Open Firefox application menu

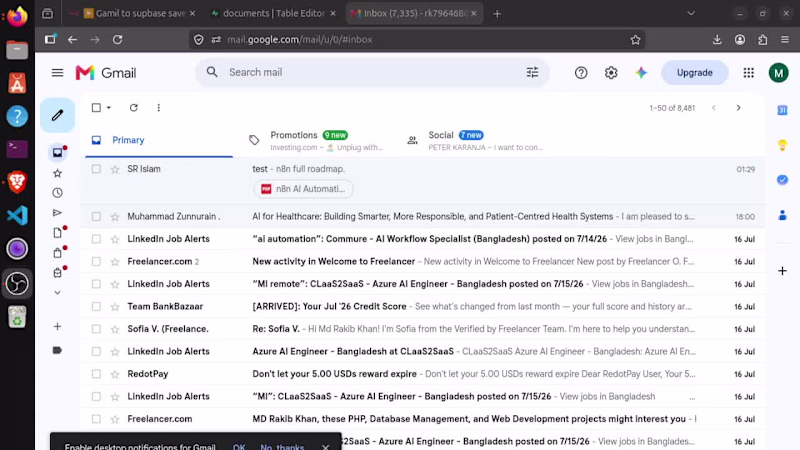click(x=785, y=39)
